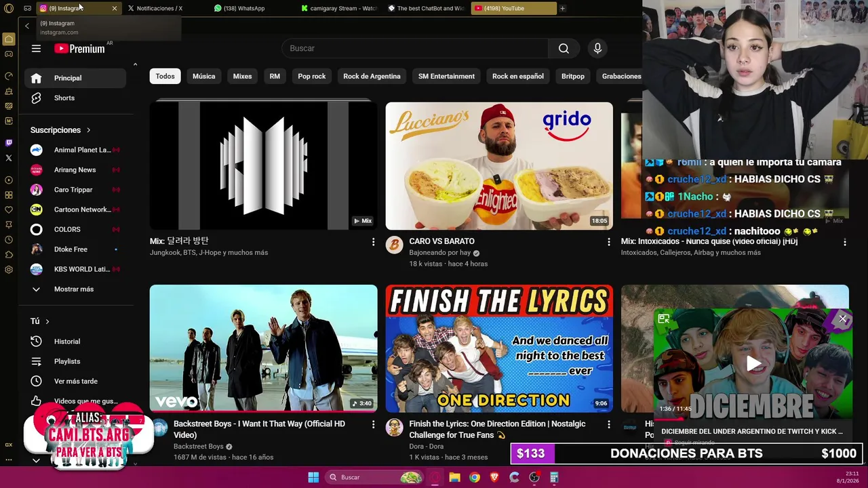Open Cartoon Network subscription

point(75,209)
